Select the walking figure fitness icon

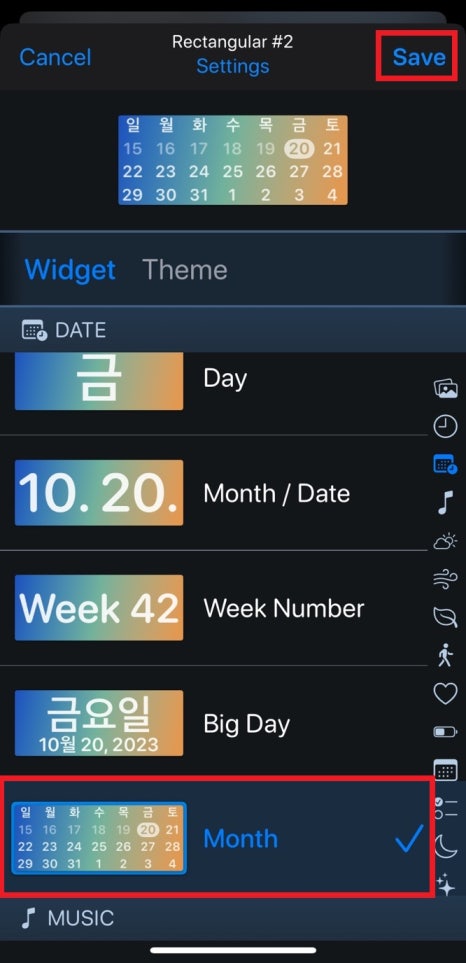point(445,655)
